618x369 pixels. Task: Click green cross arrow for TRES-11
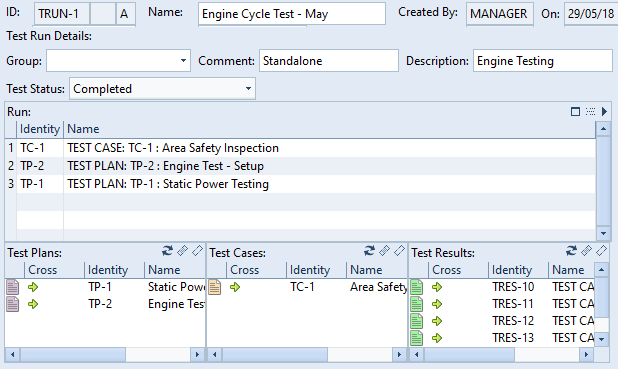pyautogui.click(x=437, y=304)
